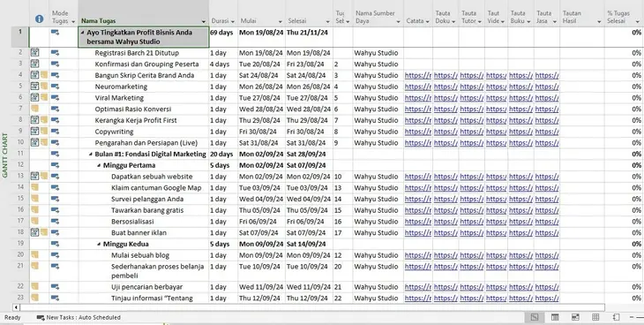Open the Tautan Hasil column dropdown
The image size is (644, 325).
point(599,21)
